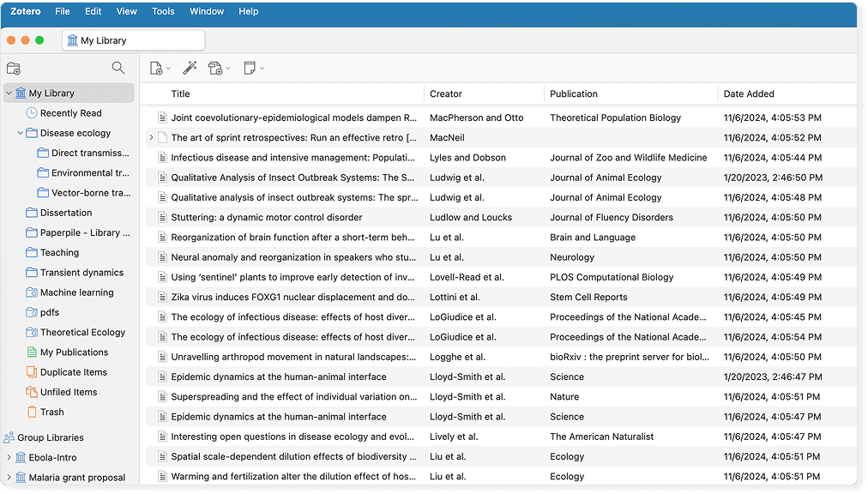868x494 pixels.
Task: Sort items by Publication column header
Action: pyautogui.click(x=574, y=94)
